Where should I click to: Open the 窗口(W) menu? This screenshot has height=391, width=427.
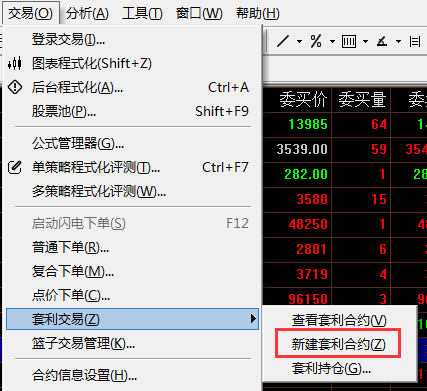pos(199,13)
